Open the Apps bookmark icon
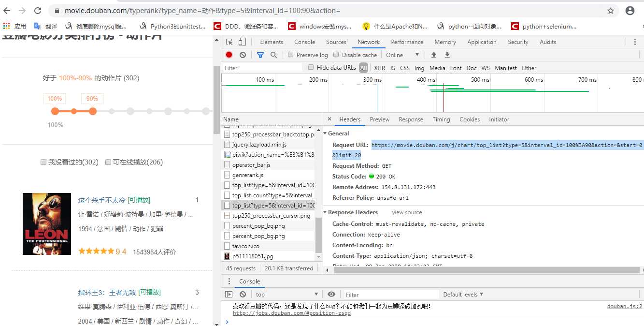 [x=7, y=26]
